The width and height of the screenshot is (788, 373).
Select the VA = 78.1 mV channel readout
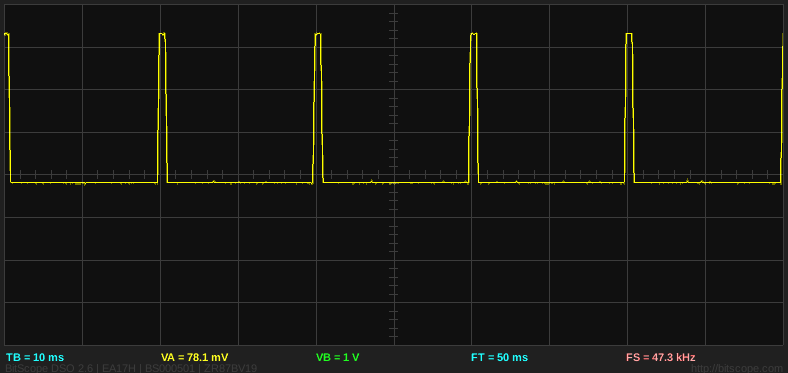(x=194, y=358)
